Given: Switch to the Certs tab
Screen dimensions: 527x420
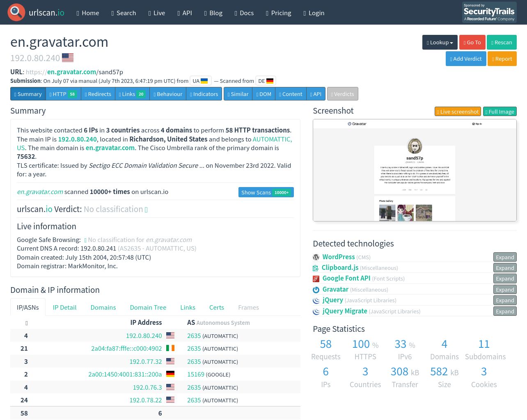Looking at the screenshot, I should click(216, 308).
